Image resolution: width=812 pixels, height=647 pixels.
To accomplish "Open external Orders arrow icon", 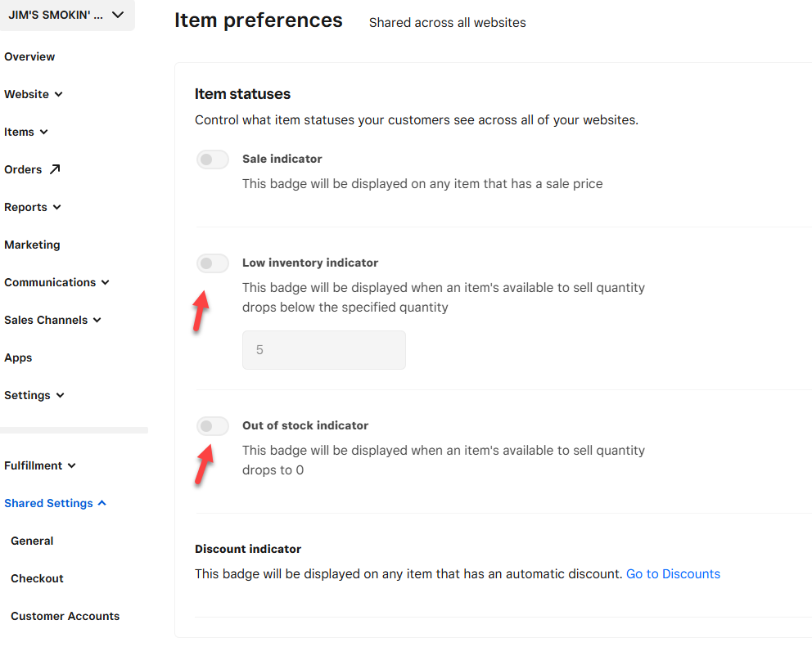I will click(x=55, y=169).
